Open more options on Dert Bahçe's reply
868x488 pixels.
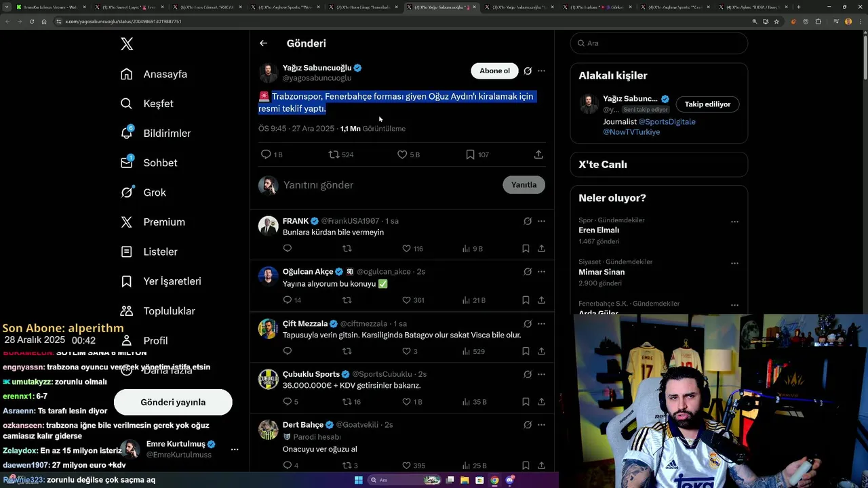tap(541, 425)
